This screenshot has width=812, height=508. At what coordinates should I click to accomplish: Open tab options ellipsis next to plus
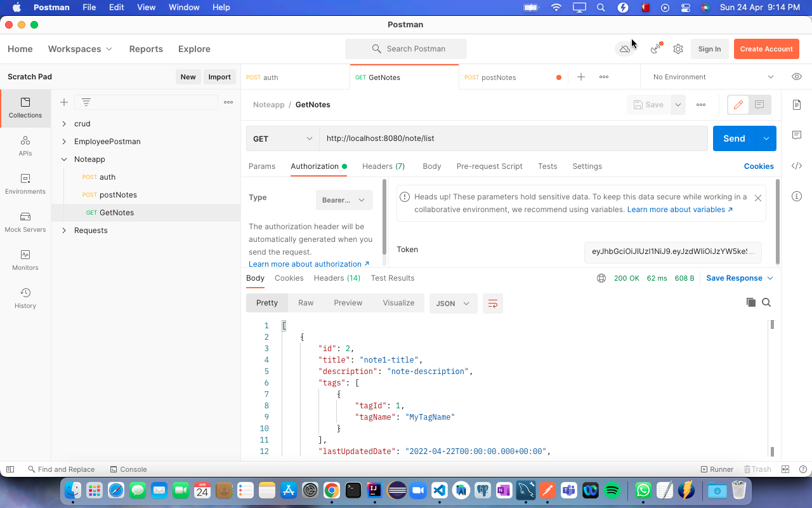[x=604, y=77]
